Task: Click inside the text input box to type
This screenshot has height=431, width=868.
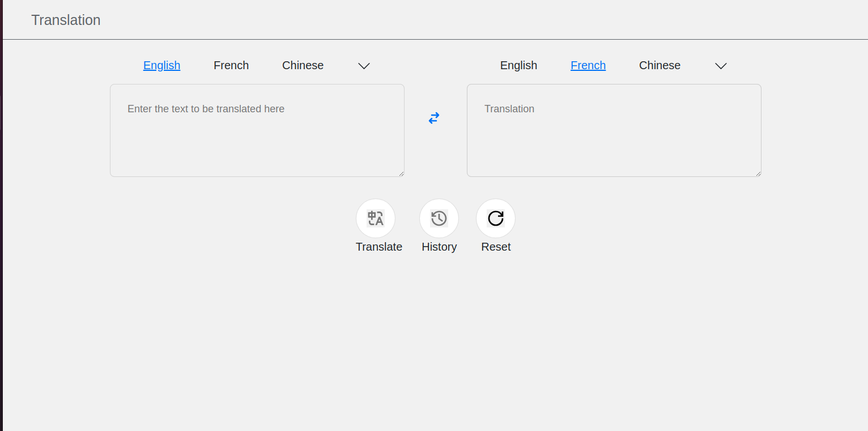Action: [x=257, y=130]
